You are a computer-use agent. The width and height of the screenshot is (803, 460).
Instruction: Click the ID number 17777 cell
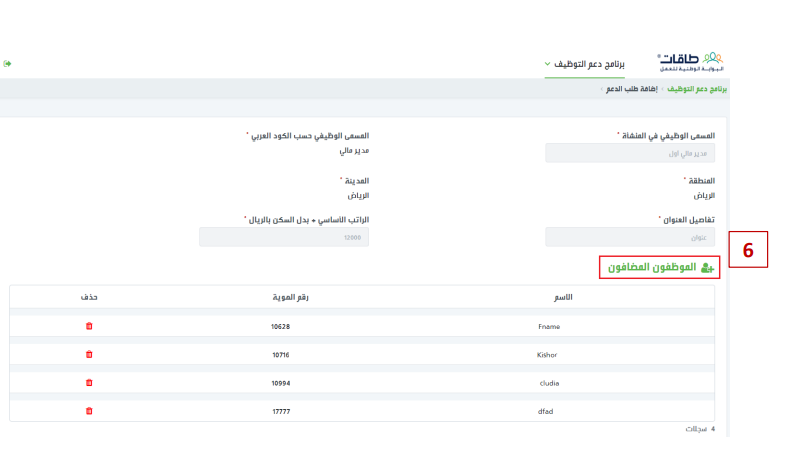(281, 411)
